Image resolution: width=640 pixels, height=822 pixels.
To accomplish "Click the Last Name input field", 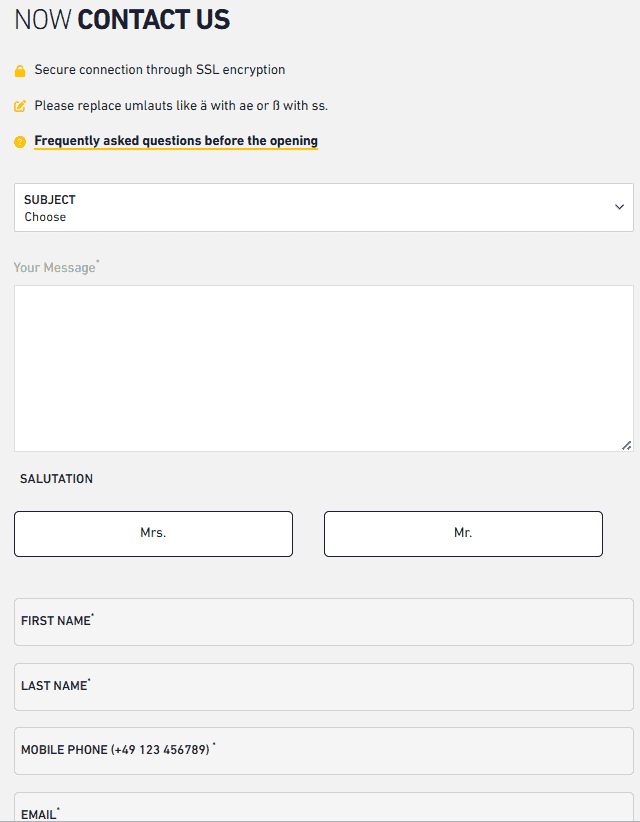I will [x=323, y=686].
